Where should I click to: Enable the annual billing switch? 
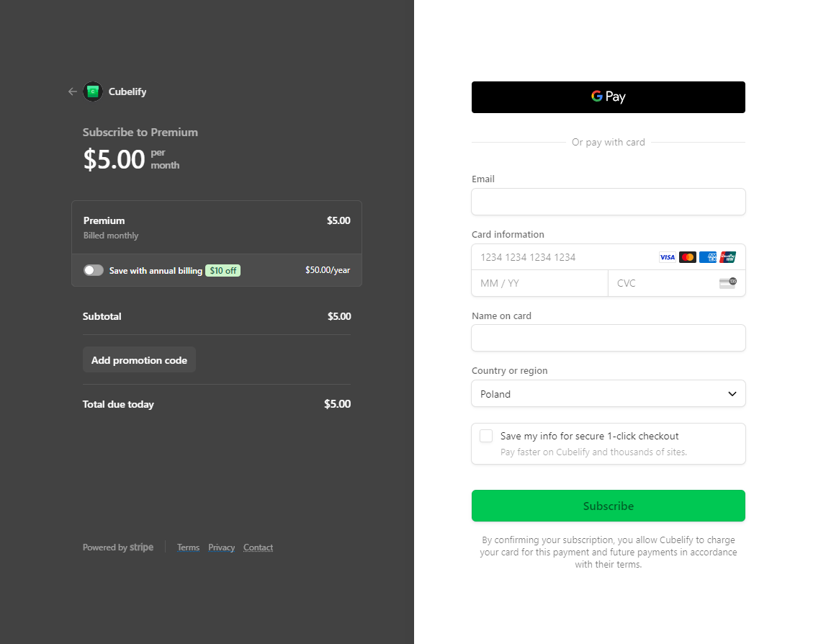point(94,270)
